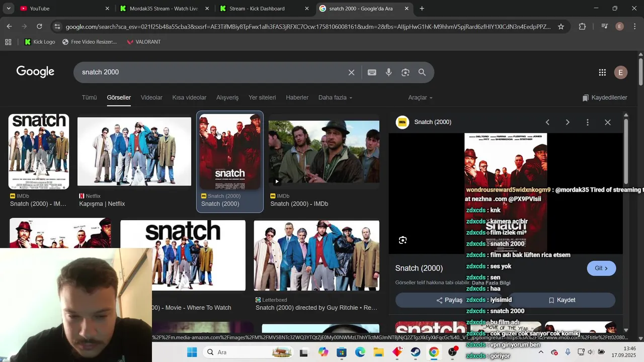This screenshot has width=644, height=362.
Task: Open the tab search dropdown arrow
Action: pyautogui.click(x=8, y=9)
